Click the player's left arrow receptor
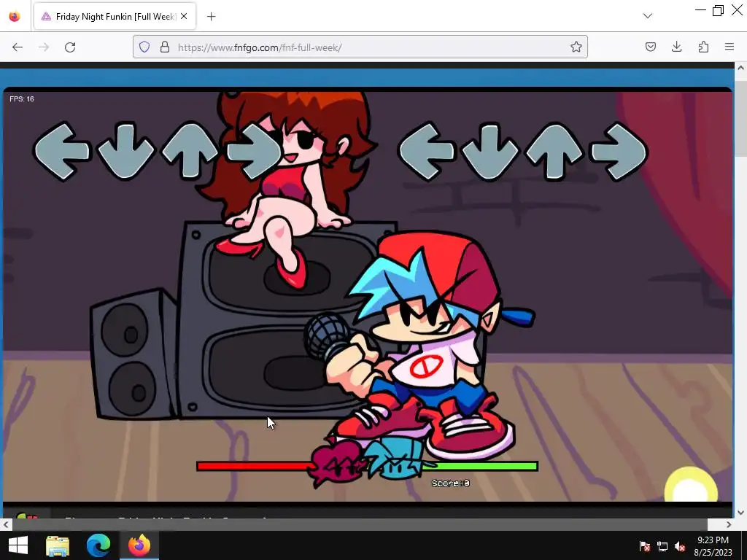The image size is (747, 560). click(x=426, y=152)
